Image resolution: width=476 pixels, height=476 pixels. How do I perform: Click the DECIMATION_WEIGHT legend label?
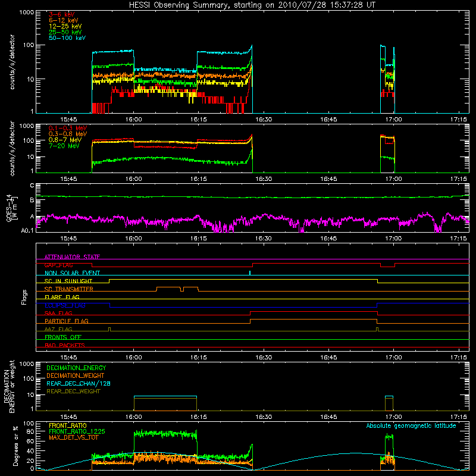click(76, 375)
